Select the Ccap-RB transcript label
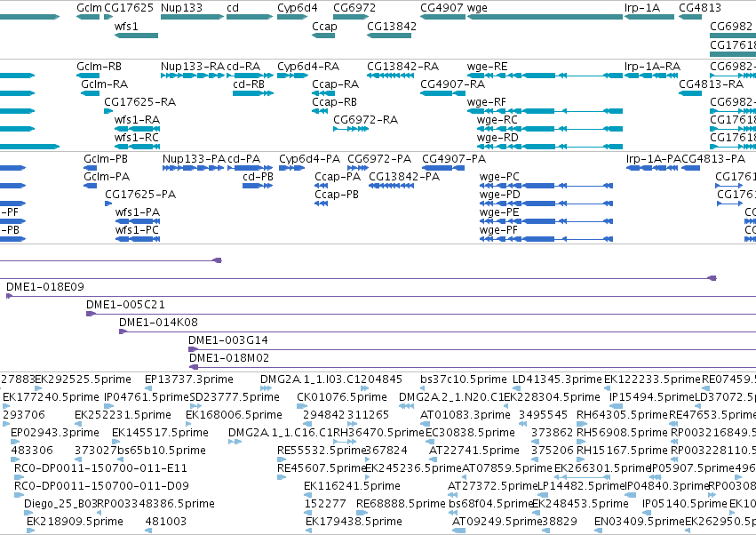Image resolution: width=756 pixels, height=535 pixels. pyautogui.click(x=334, y=102)
